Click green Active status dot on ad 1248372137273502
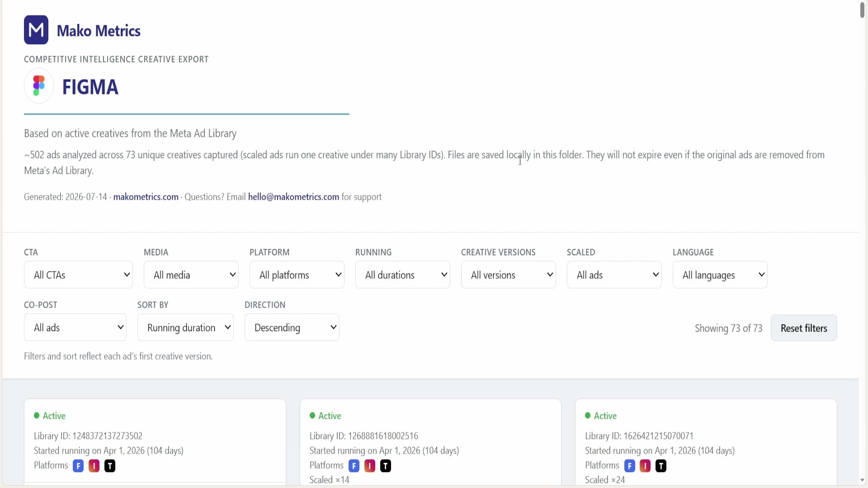The width and height of the screenshot is (868, 488). [x=37, y=415]
